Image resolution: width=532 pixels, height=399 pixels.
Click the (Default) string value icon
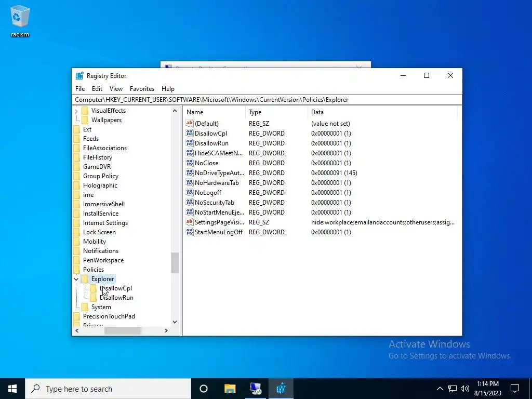[x=190, y=123]
